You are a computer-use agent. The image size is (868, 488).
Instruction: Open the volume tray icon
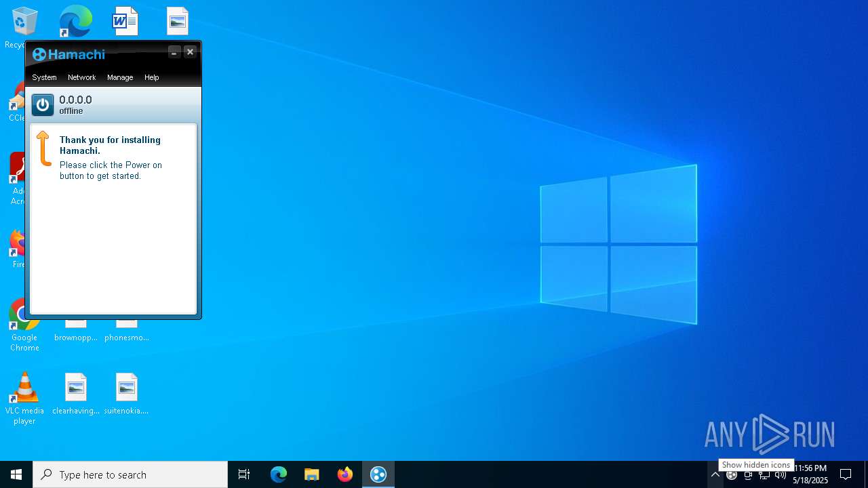(781, 475)
